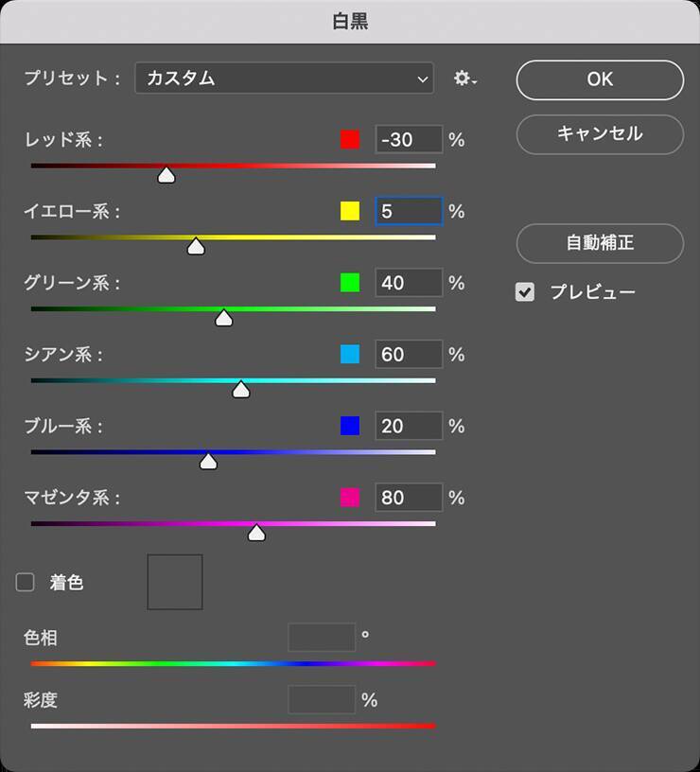Click the キャンセル button
The height and width of the screenshot is (772, 700).
[600, 134]
